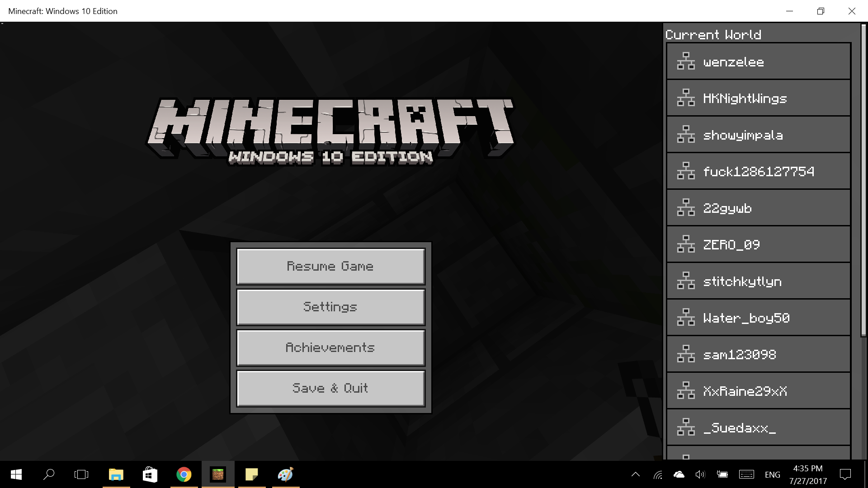Click the network icon beside ZERO_09
The width and height of the screenshot is (868, 488).
click(686, 244)
